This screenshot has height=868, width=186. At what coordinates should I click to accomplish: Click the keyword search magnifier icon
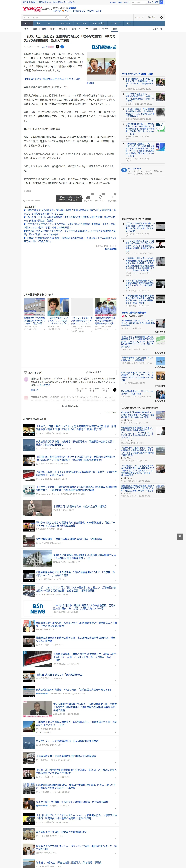[66, 18]
